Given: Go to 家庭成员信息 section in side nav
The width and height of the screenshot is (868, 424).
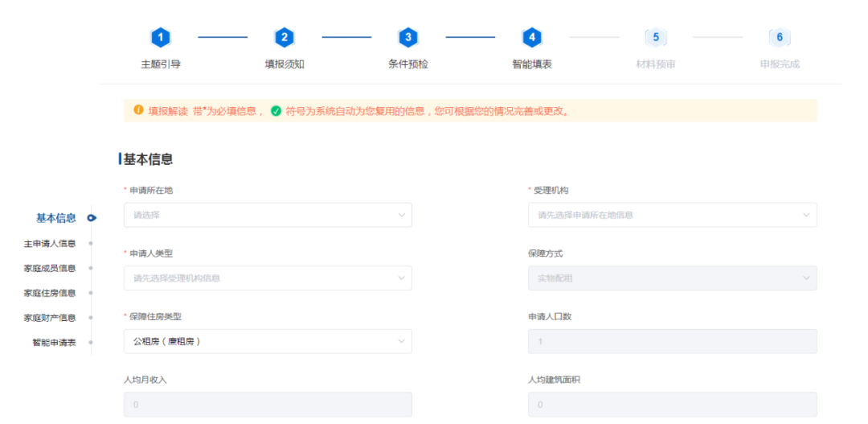Looking at the screenshot, I should [50, 268].
